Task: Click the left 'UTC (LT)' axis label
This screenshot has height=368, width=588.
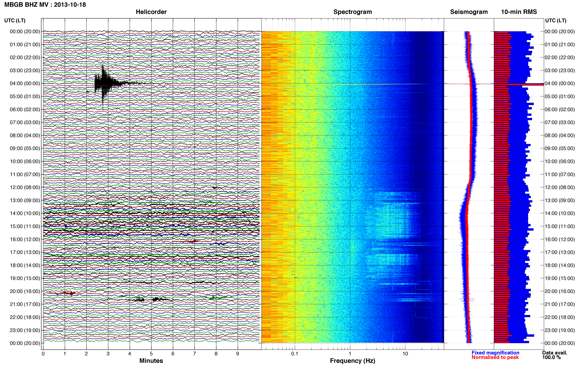Action: tap(15, 20)
